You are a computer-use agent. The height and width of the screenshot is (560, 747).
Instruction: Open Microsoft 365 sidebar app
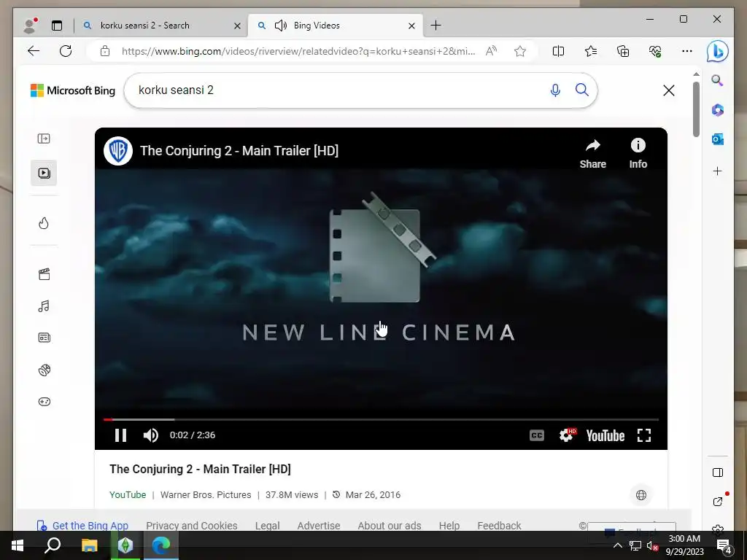[x=718, y=110]
